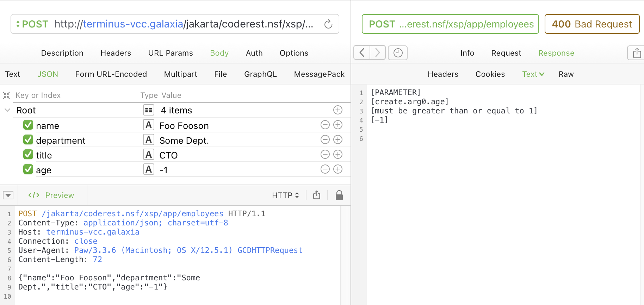This screenshot has width=644, height=305.
Task: Click the Preview button
Action: tap(51, 195)
